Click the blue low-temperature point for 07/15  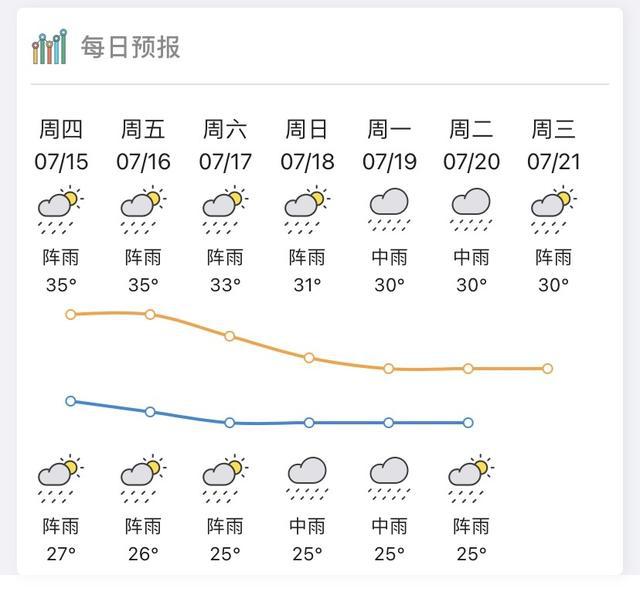click(71, 401)
